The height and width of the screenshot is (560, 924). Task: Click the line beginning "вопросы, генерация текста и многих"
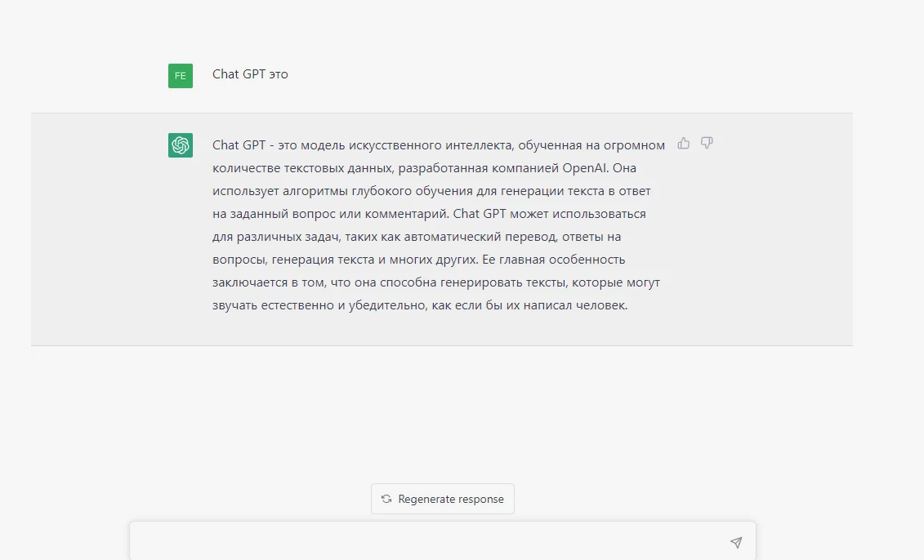(418, 260)
